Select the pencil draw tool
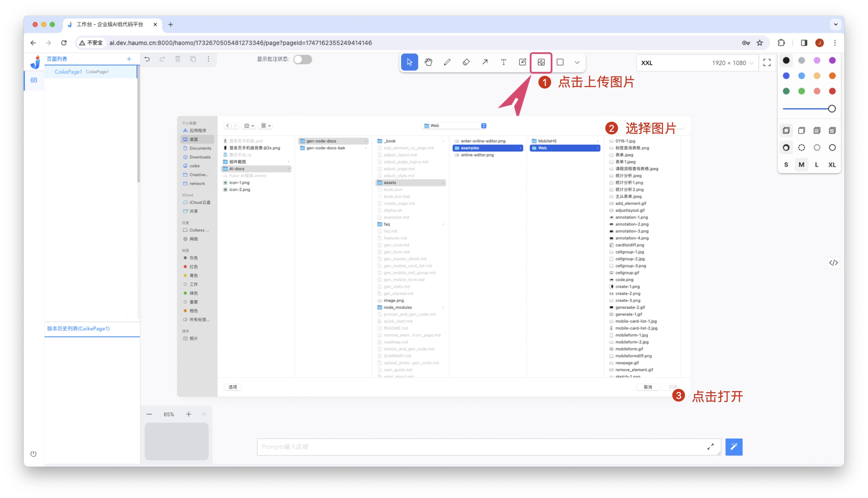The image size is (868, 498). 447,62
